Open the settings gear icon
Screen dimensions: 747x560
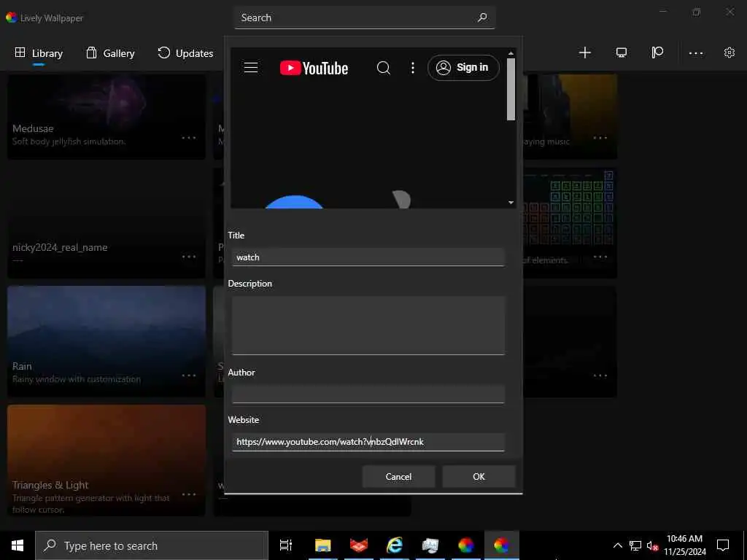click(x=729, y=52)
